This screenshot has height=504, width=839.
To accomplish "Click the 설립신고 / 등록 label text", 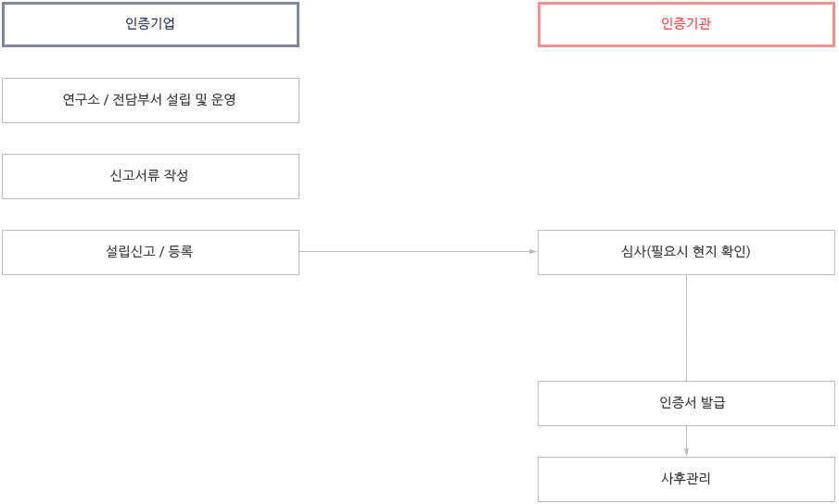I will pyautogui.click(x=149, y=251).
